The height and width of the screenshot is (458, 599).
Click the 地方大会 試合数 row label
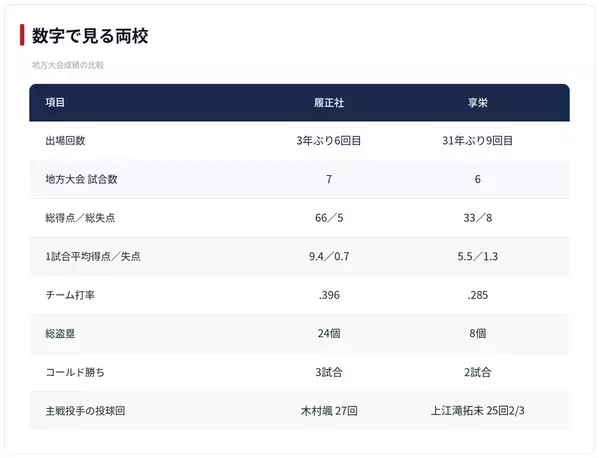(x=81, y=179)
